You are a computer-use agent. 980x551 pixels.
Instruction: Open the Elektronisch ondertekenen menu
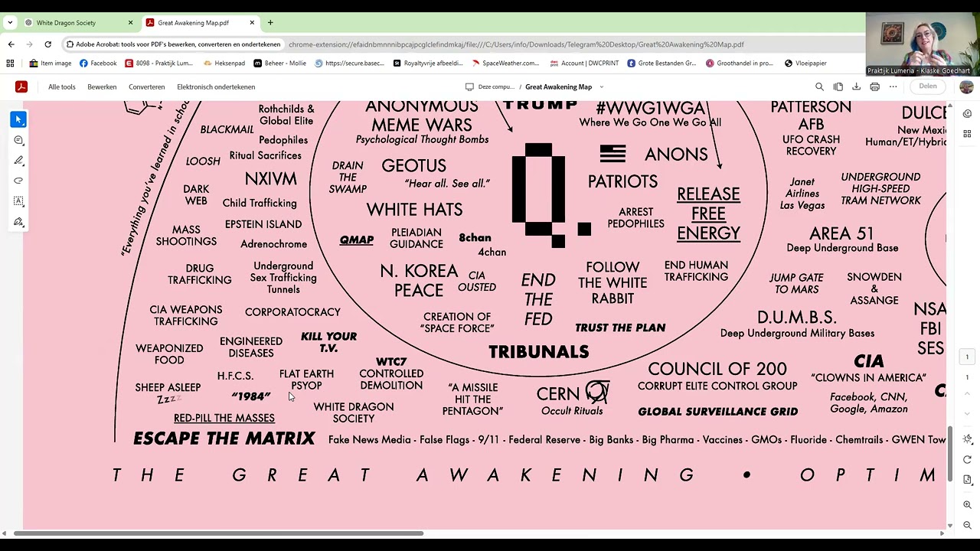tap(216, 86)
